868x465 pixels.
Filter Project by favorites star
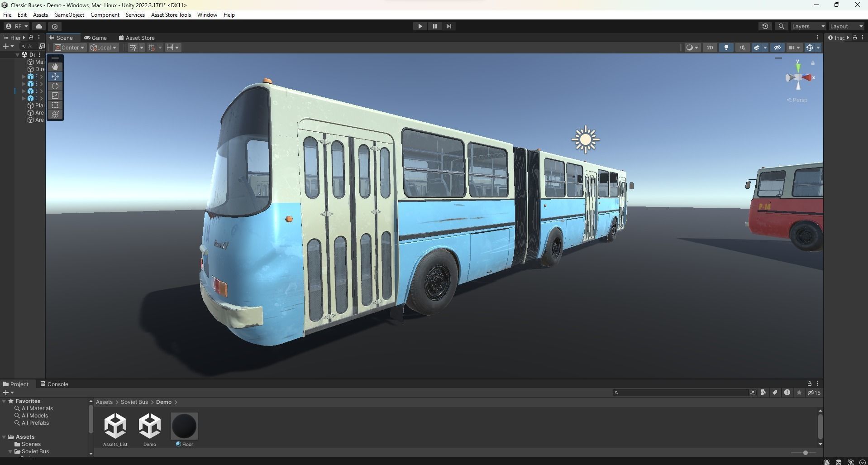pyautogui.click(x=799, y=393)
